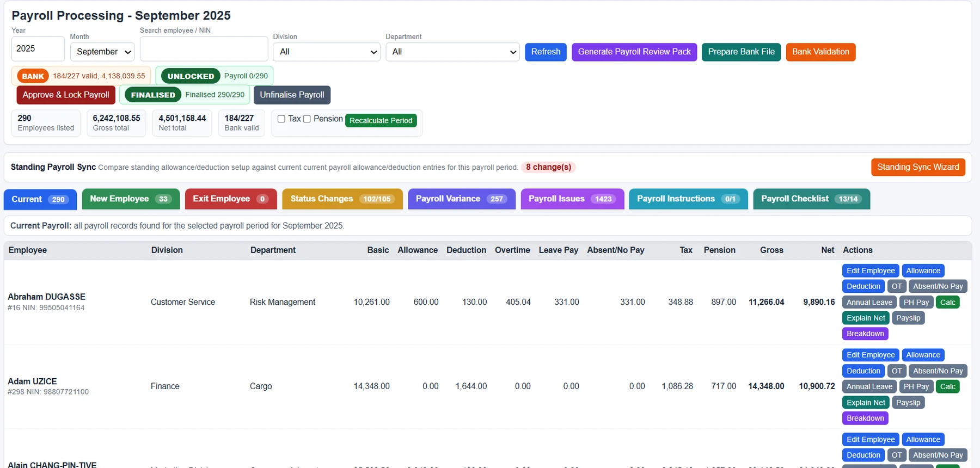
Task: Click Absent/No Pay for Adam UZICE
Action: pos(938,371)
